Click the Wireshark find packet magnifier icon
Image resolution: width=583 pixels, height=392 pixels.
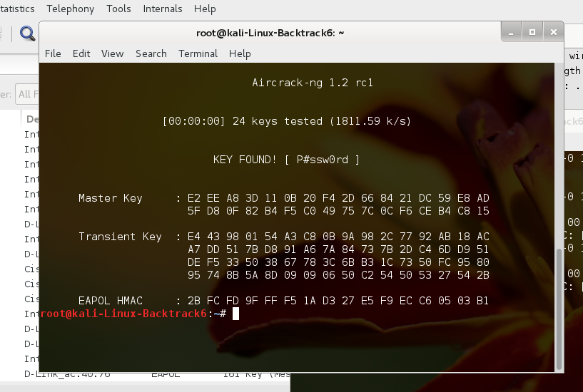[x=28, y=33]
